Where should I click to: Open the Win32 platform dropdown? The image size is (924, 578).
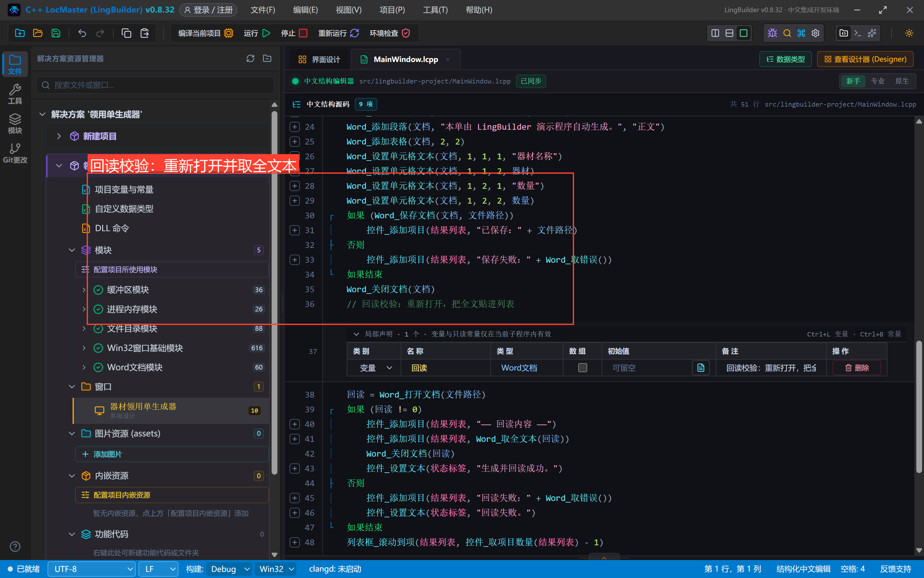[276, 569]
